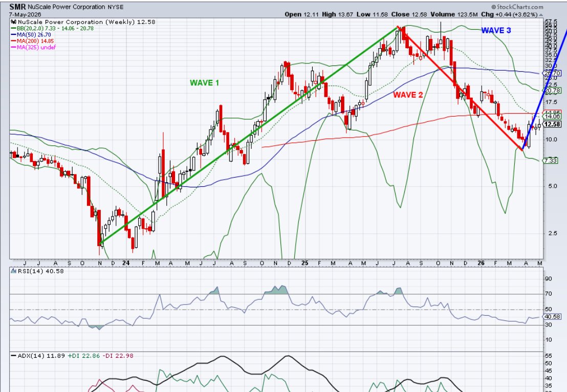This screenshot has height=392, width=567.
Task: Click the 25 year label on the time axis
Action: coord(305,263)
